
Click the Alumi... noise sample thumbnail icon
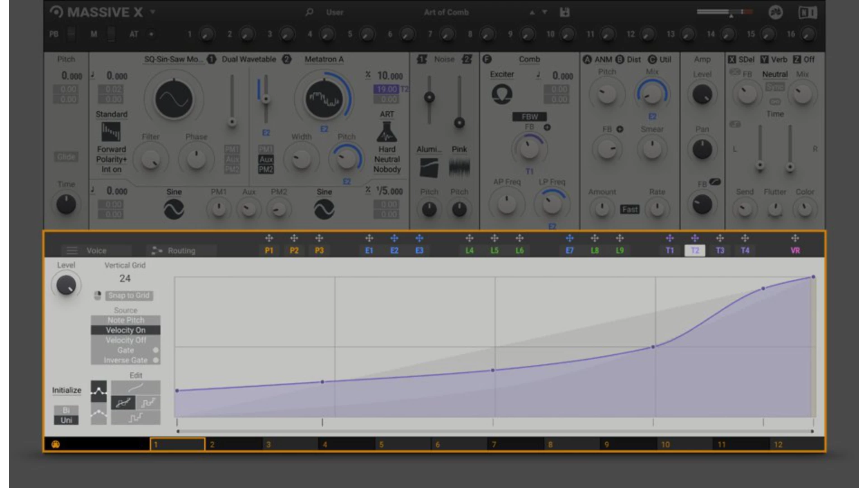(x=429, y=168)
